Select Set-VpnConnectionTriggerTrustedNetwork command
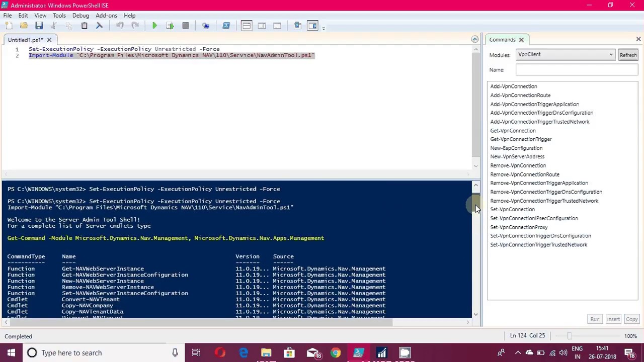 [x=538, y=245]
